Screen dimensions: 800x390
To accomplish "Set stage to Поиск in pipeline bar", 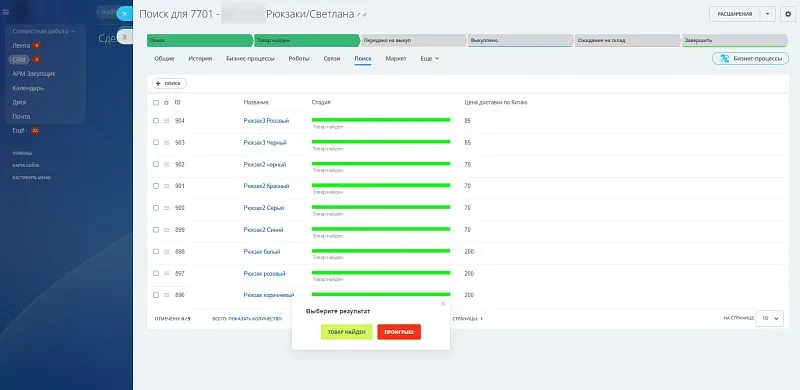I will (x=199, y=40).
